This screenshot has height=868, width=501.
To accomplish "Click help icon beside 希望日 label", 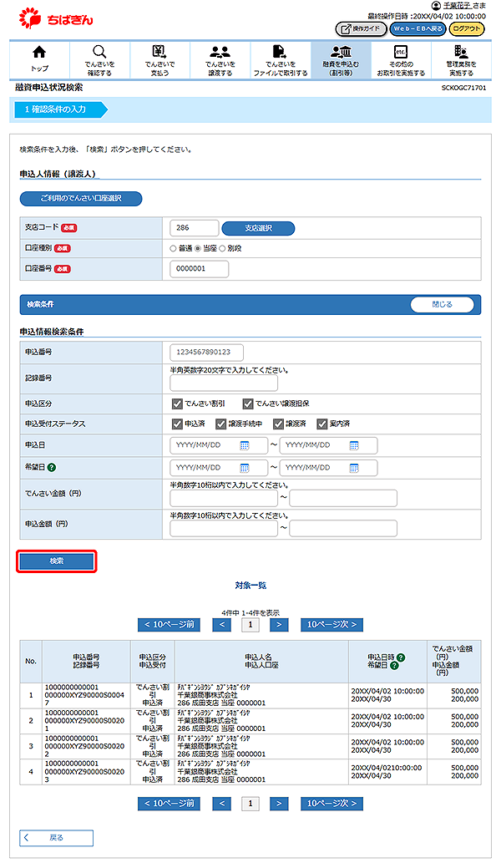I will pos(52,468).
